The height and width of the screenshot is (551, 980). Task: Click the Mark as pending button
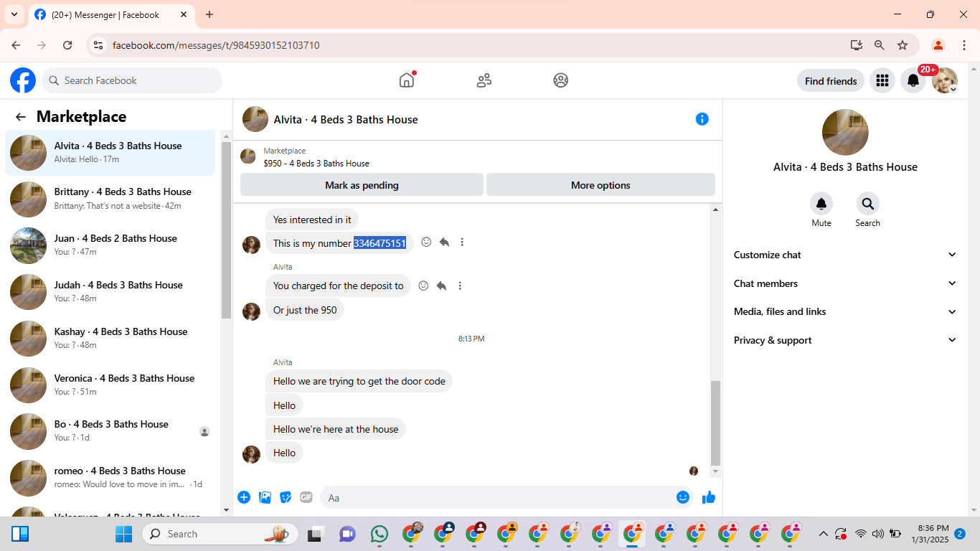[x=362, y=185]
